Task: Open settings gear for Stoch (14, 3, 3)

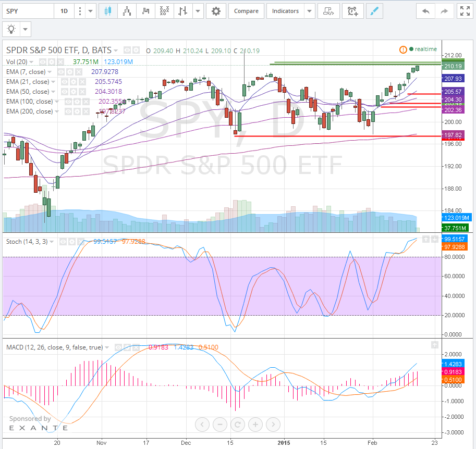Action: pos(72,242)
